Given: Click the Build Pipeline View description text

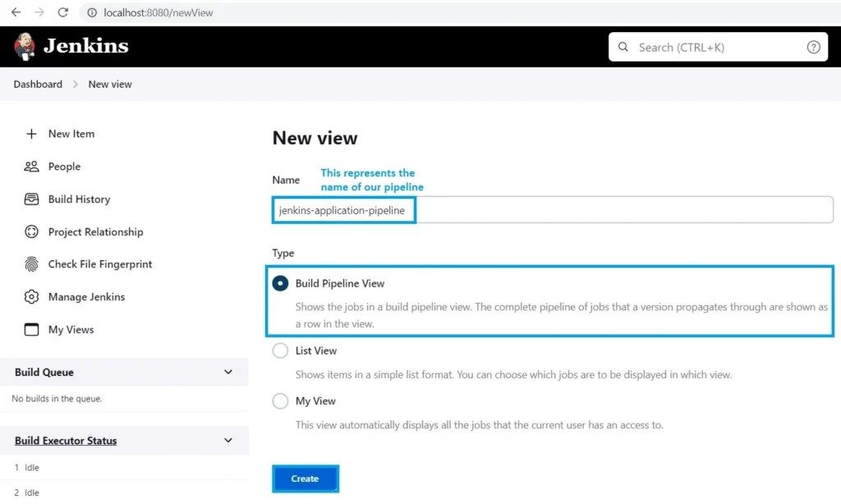Looking at the screenshot, I should 561,315.
